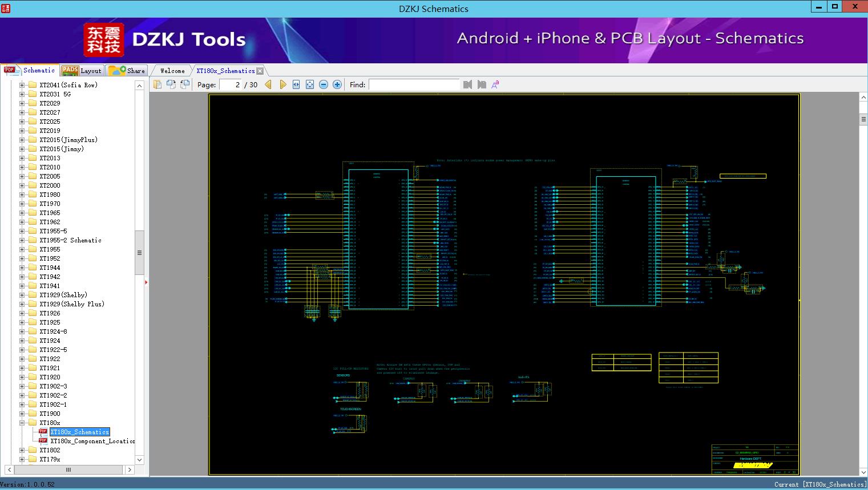Expand the XT1802 folder
Image resolution: width=868 pixels, height=490 pixels.
point(22,450)
